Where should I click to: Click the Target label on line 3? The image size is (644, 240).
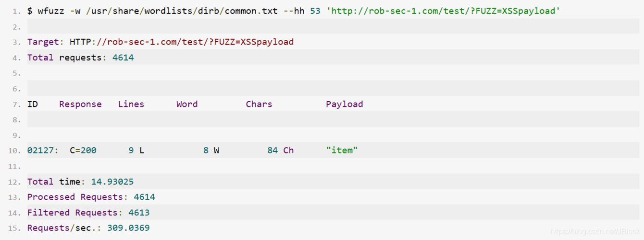coord(43,42)
